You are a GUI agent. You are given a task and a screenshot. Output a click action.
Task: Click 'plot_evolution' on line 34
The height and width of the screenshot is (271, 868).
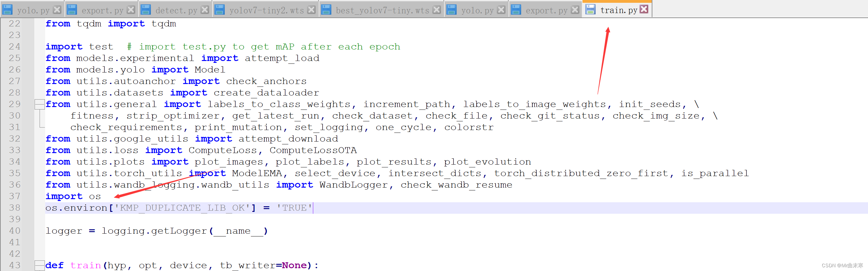(x=487, y=162)
